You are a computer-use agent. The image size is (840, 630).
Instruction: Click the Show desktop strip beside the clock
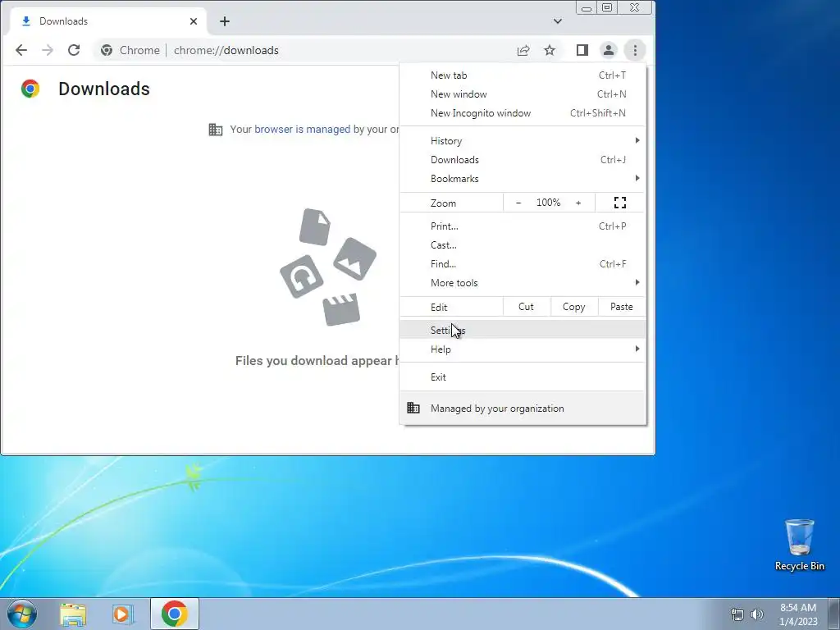834,614
